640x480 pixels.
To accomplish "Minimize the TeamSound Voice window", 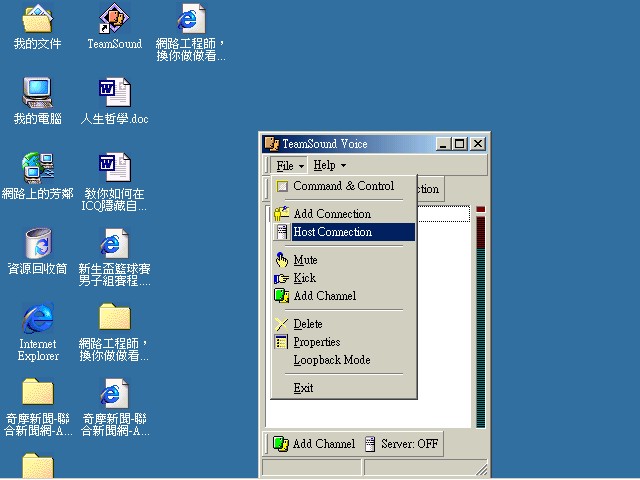I will (x=443, y=144).
